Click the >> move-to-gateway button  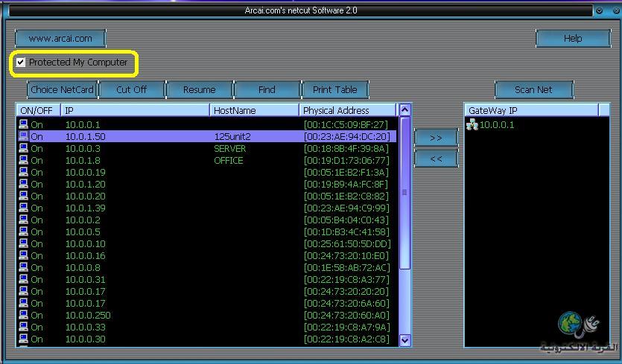pos(436,138)
